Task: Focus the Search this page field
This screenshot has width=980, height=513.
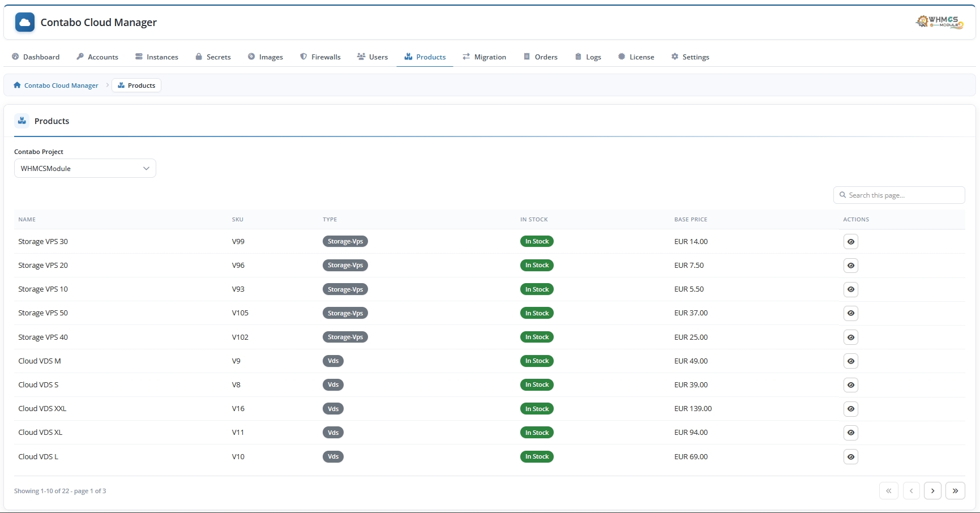Action: [899, 195]
